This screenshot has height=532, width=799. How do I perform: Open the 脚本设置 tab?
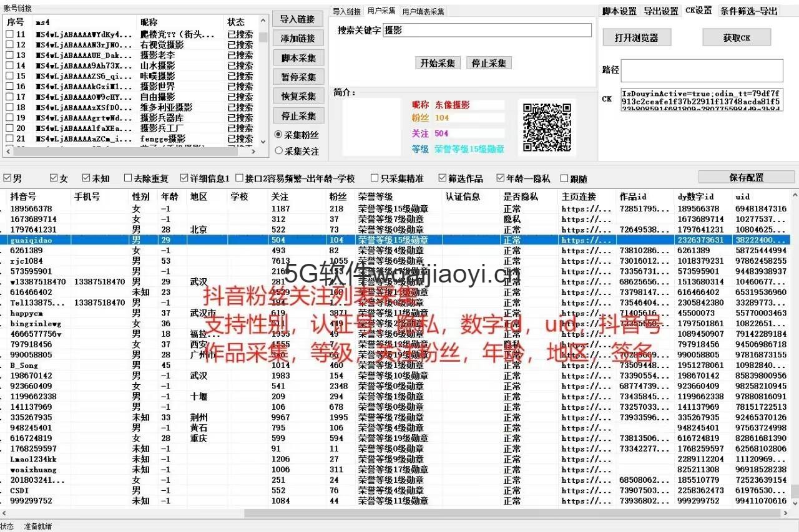619,11
